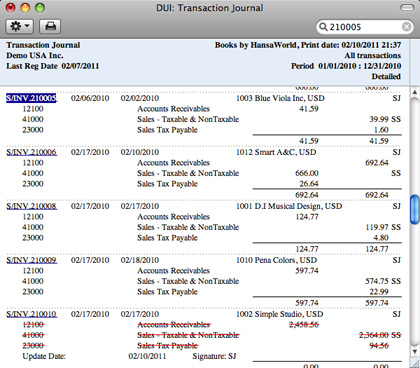Image resolution: width=420 pixels, height=368 pixels.
Task: Click the amount 119.97 SS
Action: (383, 227)
